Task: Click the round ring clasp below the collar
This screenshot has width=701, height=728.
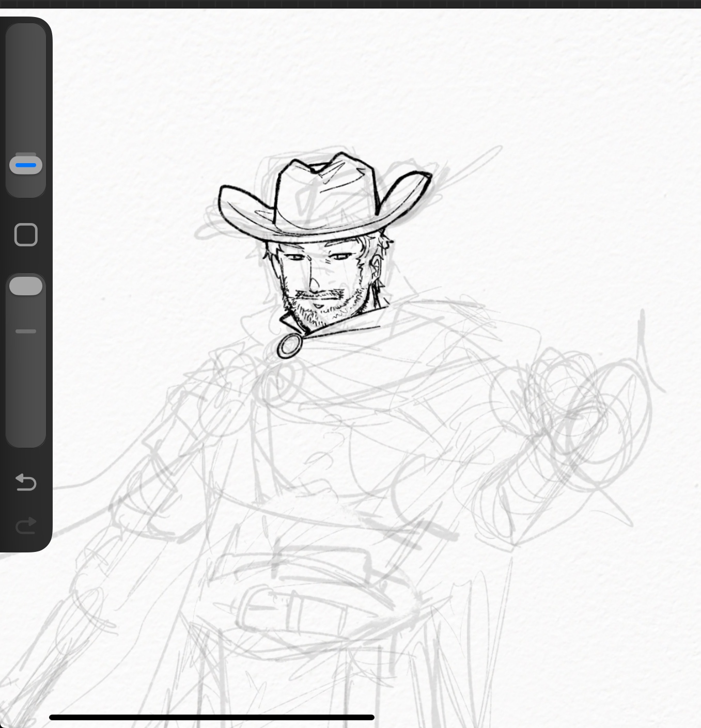Action: [290, 345]
